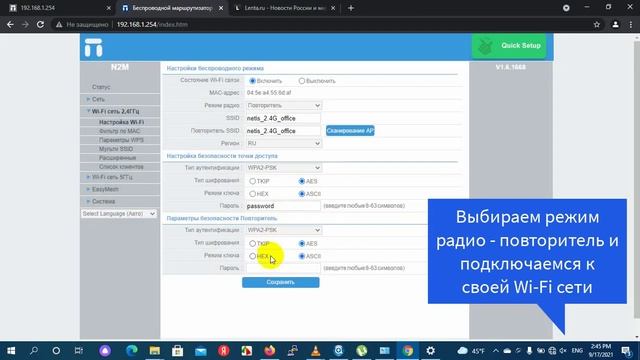This screenshot has height=360, width=640.
Task: Click the Сохранить button
Action: click(281, 282)
